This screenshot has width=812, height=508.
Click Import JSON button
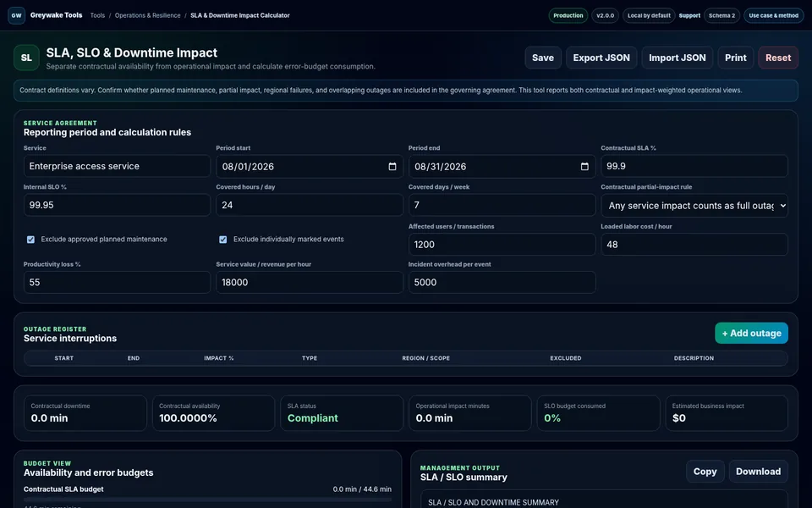point(678,58)
